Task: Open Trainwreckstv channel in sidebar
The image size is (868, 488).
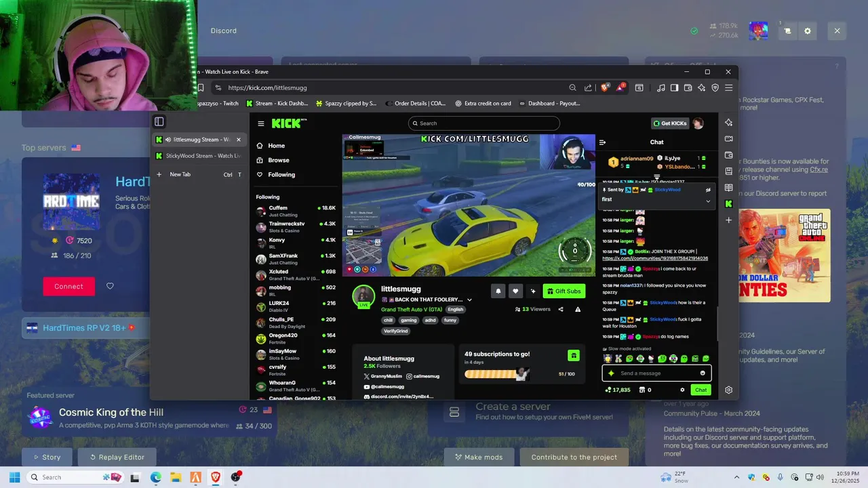Action: coord(296,226)
